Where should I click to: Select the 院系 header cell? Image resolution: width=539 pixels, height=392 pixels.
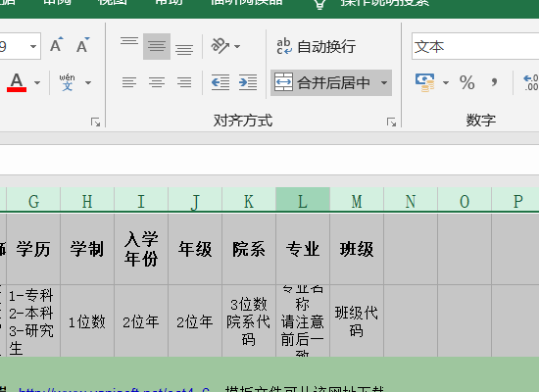click(249, 249)
